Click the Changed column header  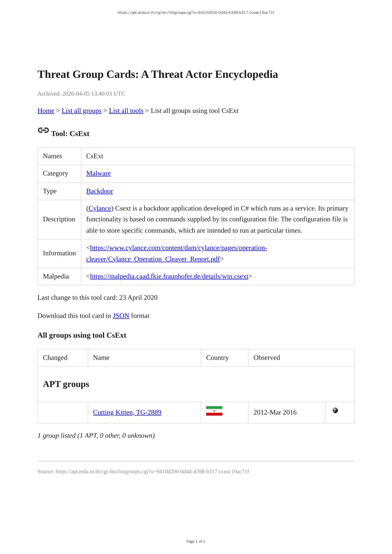click(x=55, y=358)
